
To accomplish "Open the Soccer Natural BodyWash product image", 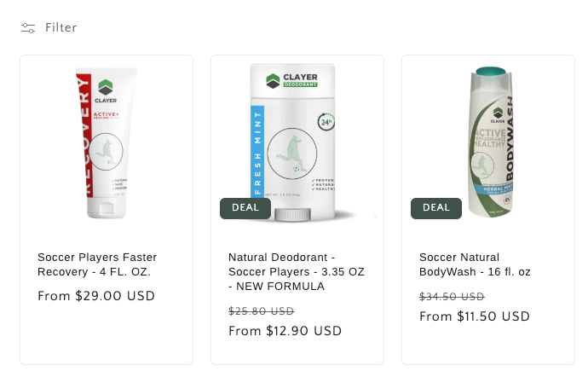I will click(491, 142).
